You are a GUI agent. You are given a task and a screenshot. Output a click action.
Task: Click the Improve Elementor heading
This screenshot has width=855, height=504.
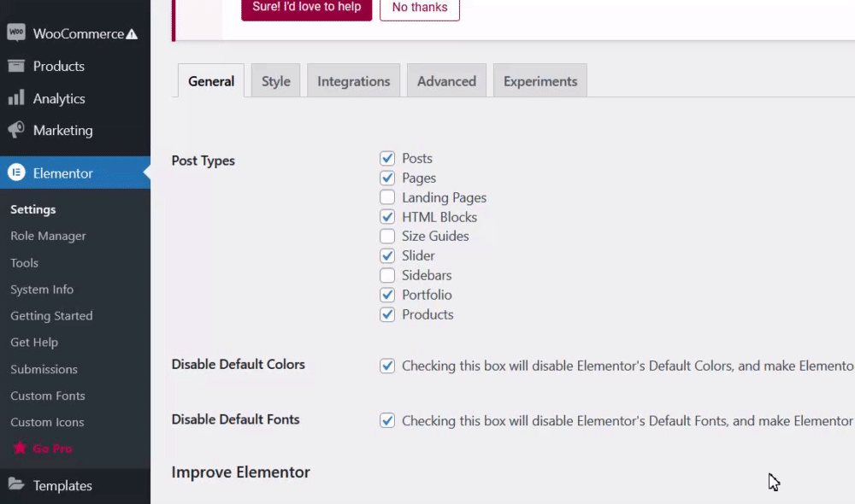(240, 472)
